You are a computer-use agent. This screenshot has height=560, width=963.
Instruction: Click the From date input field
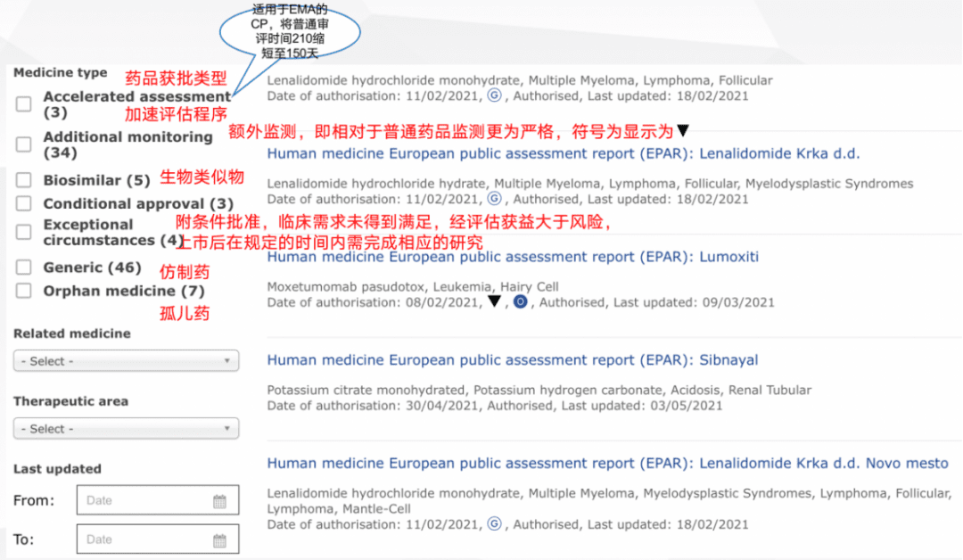tap(158, 500)
